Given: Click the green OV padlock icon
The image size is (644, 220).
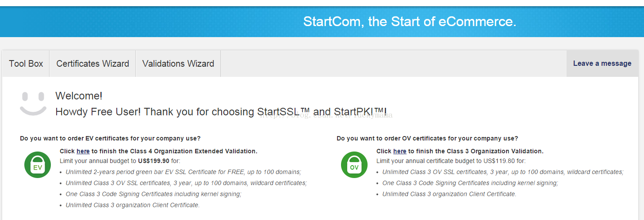Looking at the screenshot, I should (354, 165).
